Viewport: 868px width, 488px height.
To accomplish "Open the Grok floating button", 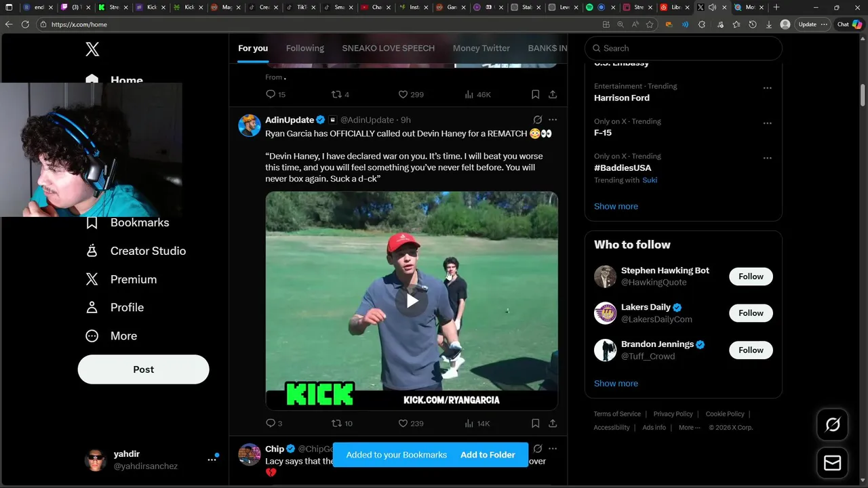I will tap(832, 425).
